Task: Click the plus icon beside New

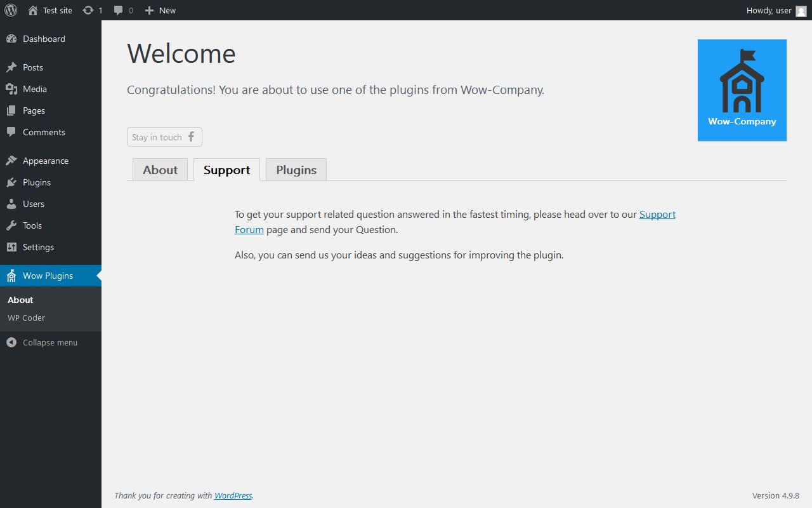Action: 149,10
